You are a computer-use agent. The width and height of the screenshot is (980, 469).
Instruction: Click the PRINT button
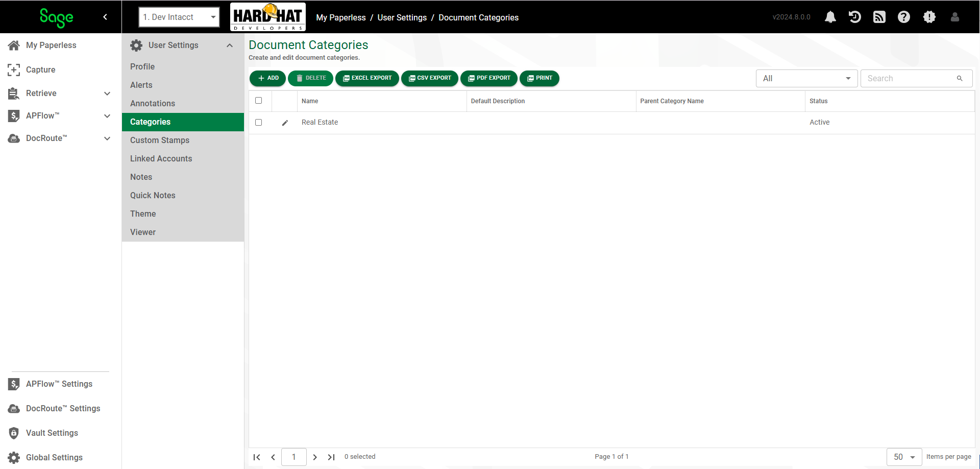tap(540, 78)
